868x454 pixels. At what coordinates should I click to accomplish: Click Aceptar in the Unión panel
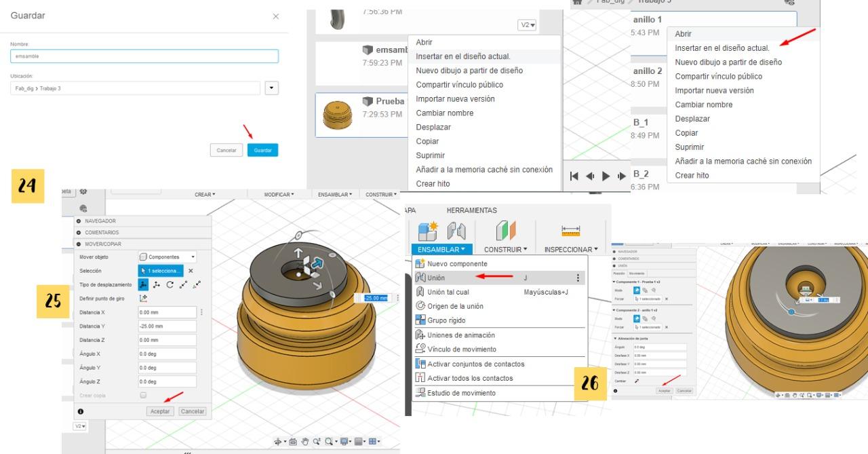pos(665,391)
